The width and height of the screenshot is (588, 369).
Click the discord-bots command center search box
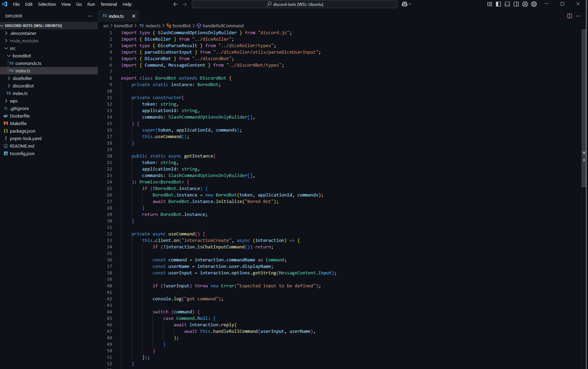[x=295, y=4]
